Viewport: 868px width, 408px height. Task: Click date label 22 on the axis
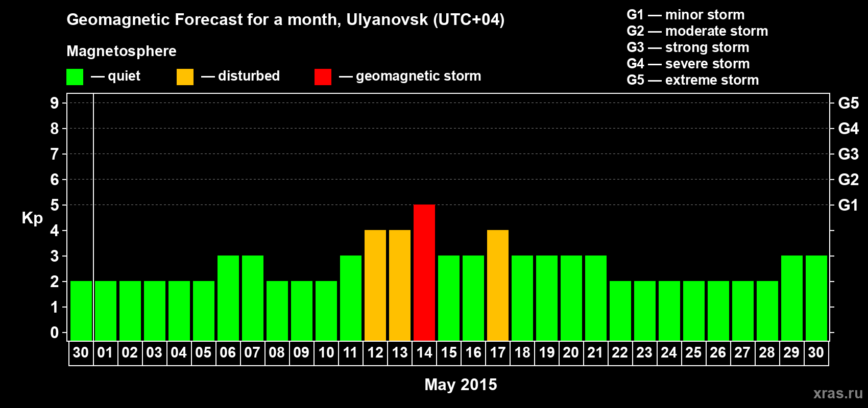620,352
